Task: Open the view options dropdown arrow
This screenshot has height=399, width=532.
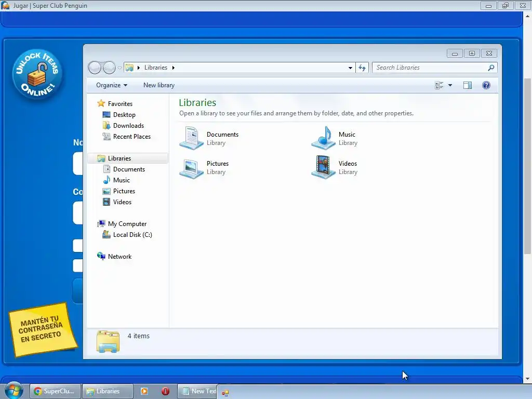Action: coord(450,85)
